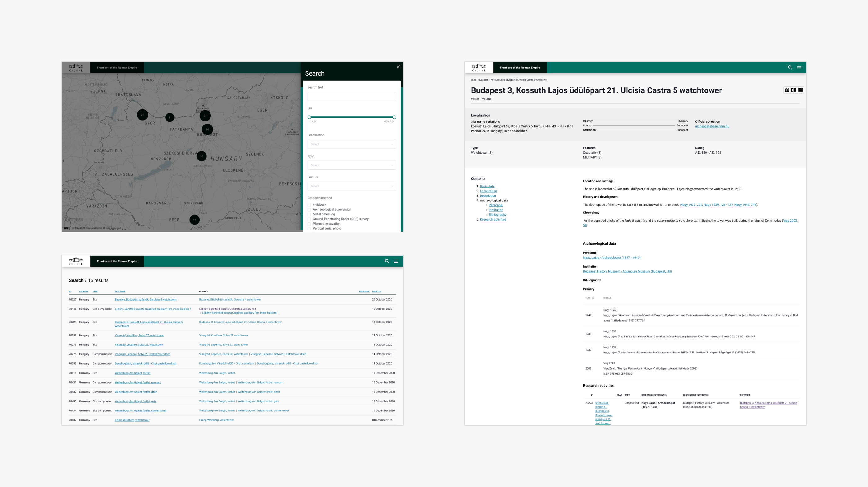Sort results by Site Name column header
Screen dimensions: 868x487
click(x=120, y=292)
